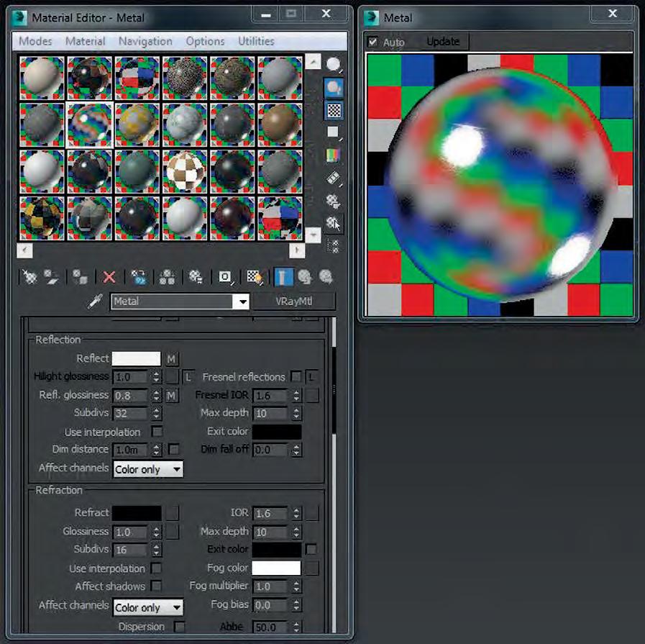Click Fresnel IOR spinner arrows
This screenshot has width=645, height=644.
[296, 396]
